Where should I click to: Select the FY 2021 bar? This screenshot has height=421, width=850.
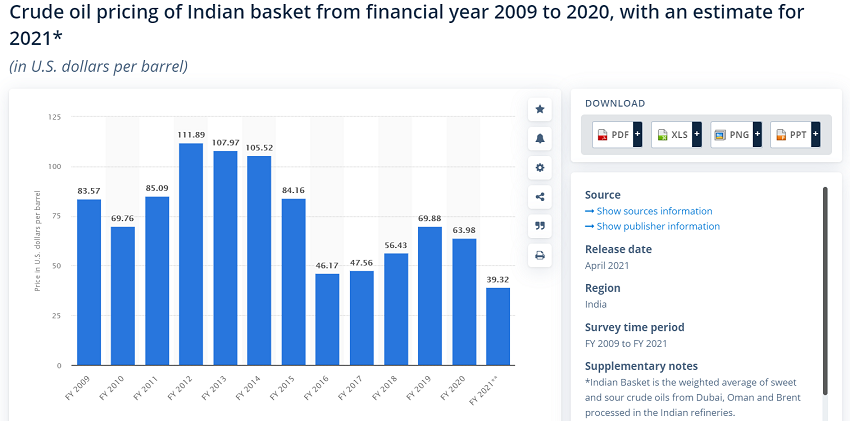[x=498, y=326]
